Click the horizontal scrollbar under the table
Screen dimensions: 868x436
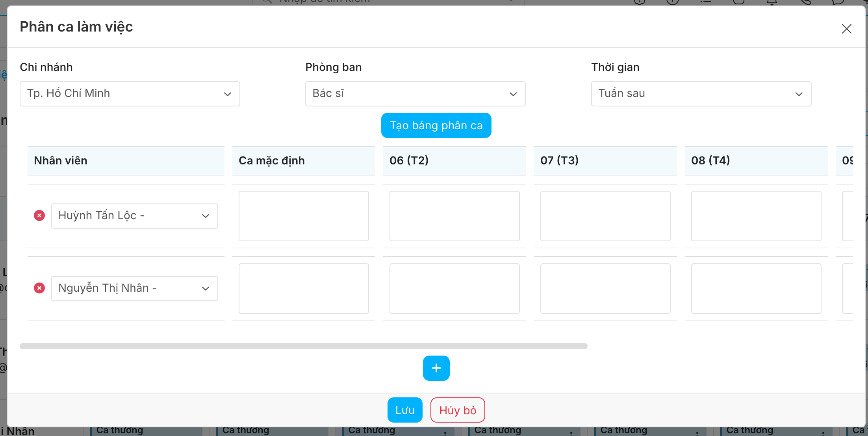(x=303, y=346)
